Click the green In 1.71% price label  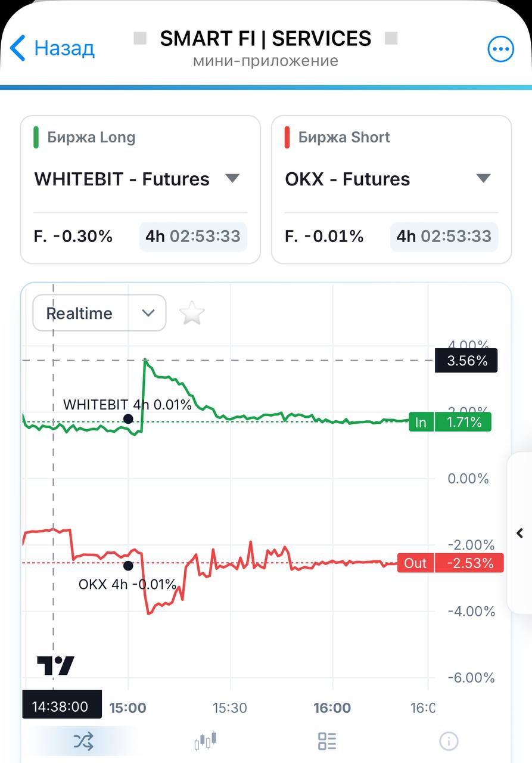450,423
